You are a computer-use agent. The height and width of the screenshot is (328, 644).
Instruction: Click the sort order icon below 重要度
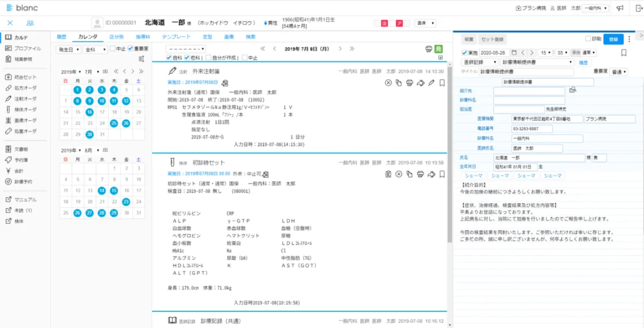point(142,59)
